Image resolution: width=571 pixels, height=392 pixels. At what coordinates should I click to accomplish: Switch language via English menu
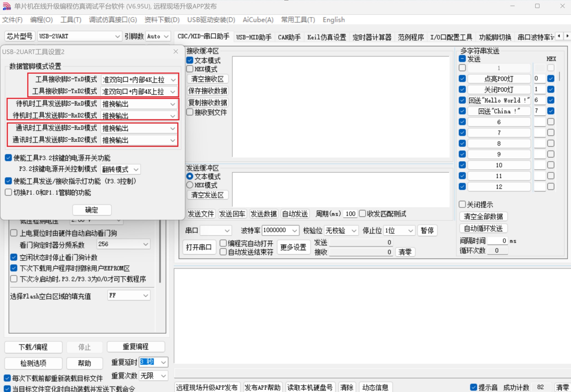tap(334, 20)
